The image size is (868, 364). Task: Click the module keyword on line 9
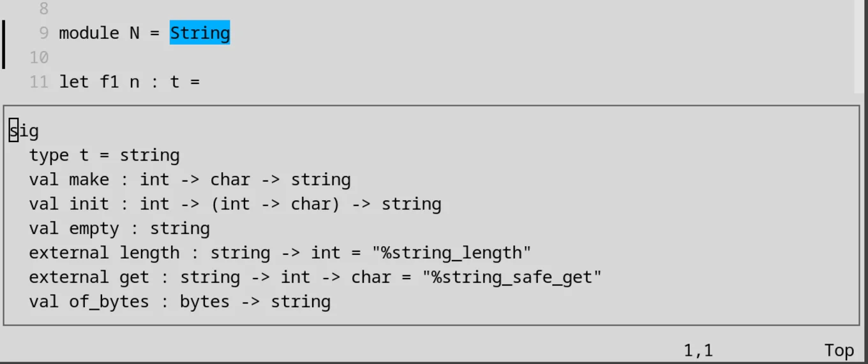point(89,33)
